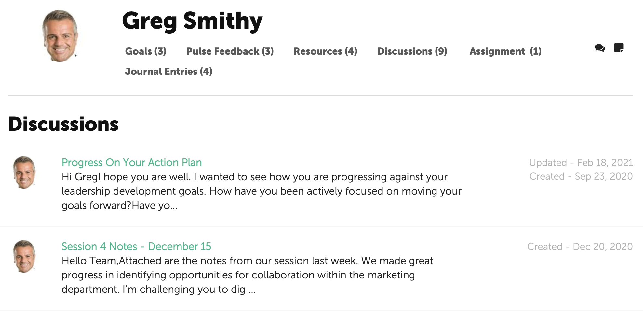644x311 pixels.
Task: Open Session 4 Notes - December 15 link
Action: [136, 246]
